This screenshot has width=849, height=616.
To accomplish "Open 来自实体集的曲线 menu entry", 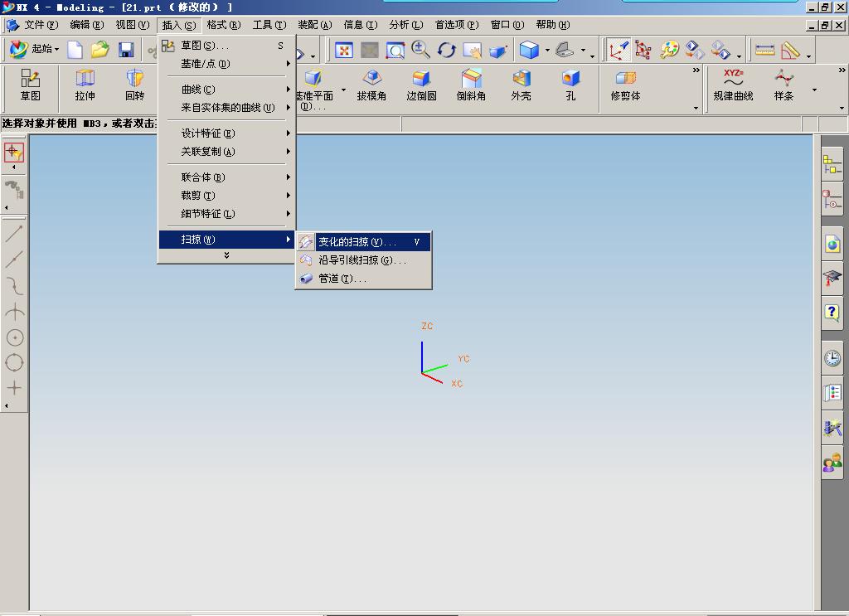I will pyautogui.click(x=226, y=107).
